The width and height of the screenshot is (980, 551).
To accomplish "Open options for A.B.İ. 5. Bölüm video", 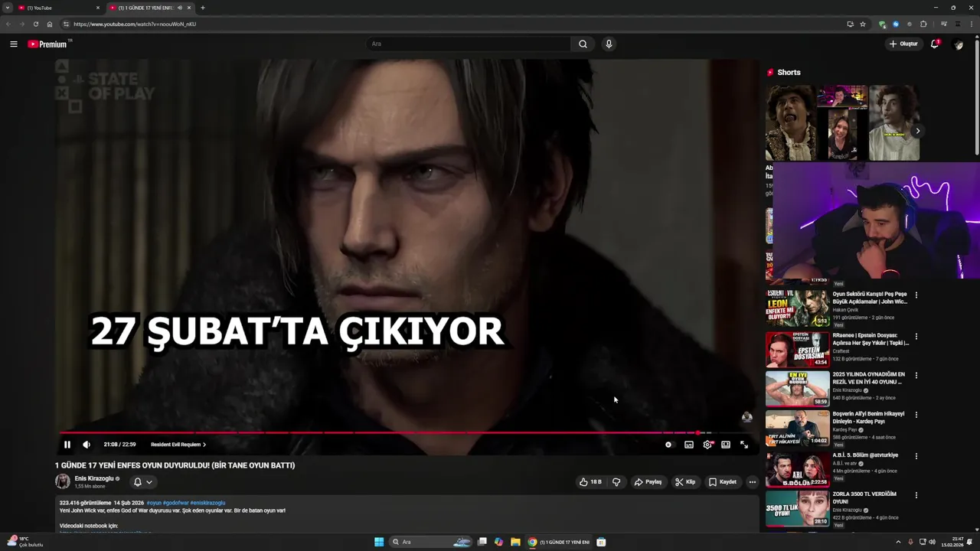I will coord(916,456).
